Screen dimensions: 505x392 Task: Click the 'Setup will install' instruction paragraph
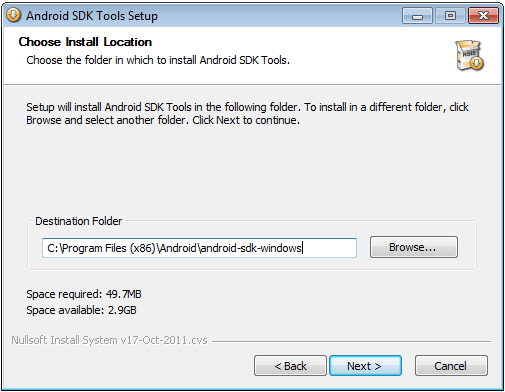[247, 114]
